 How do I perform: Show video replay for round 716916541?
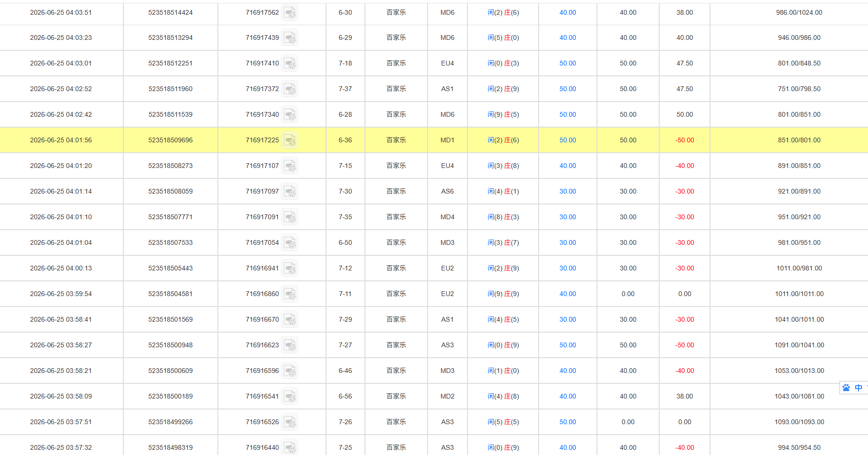pyautogui.click(x=289, y=397)
